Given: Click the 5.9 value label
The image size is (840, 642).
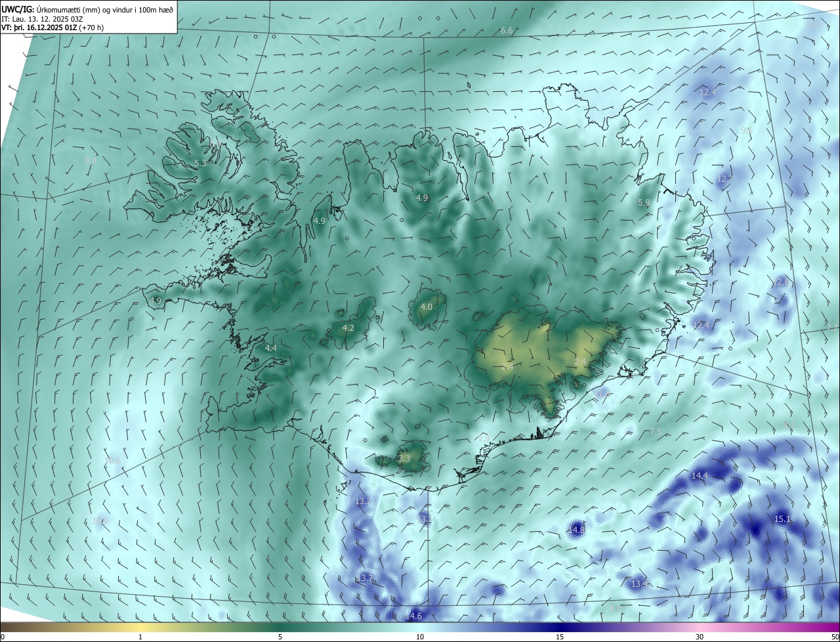Looking at the screenshot, I should point(644,203).
